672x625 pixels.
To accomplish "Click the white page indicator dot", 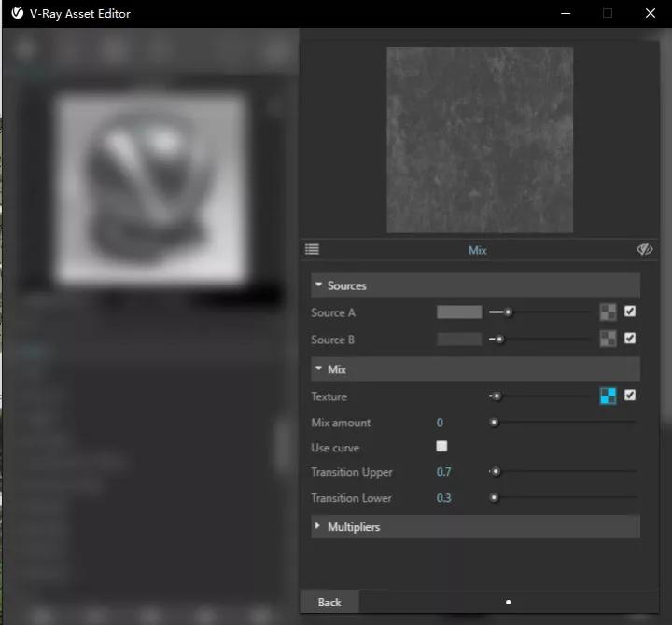I will click(x=509, y=603).
